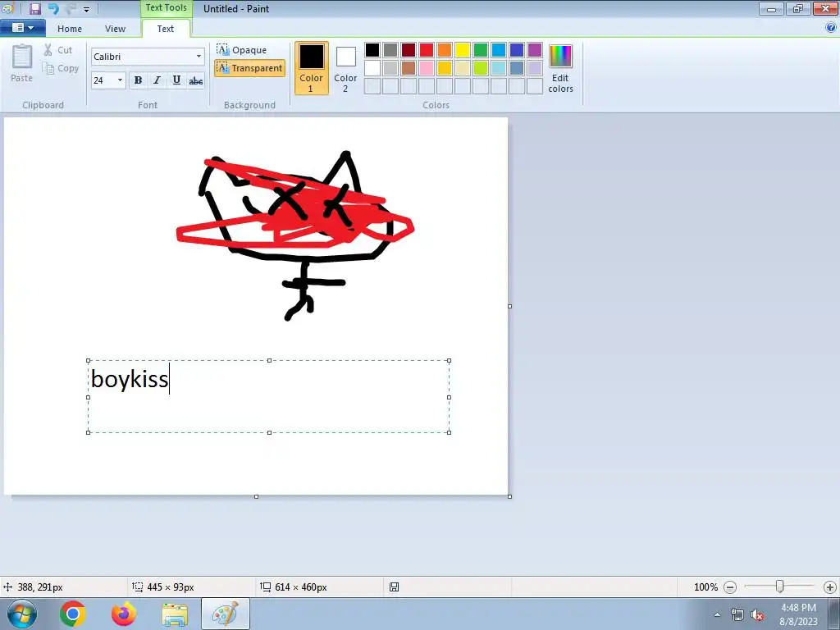Expand the Customize Quick Access Toolbar arrow
This screenshot has width=840, height=630.
coord(86,9)
